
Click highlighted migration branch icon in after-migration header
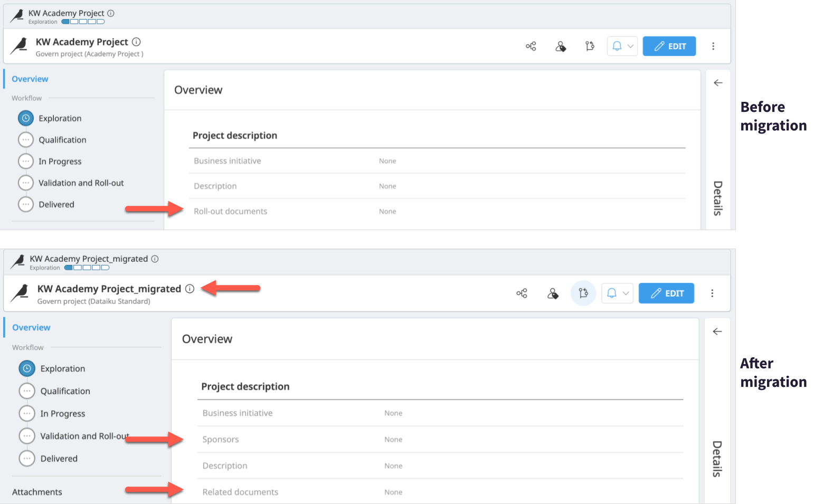coord(583,293)
